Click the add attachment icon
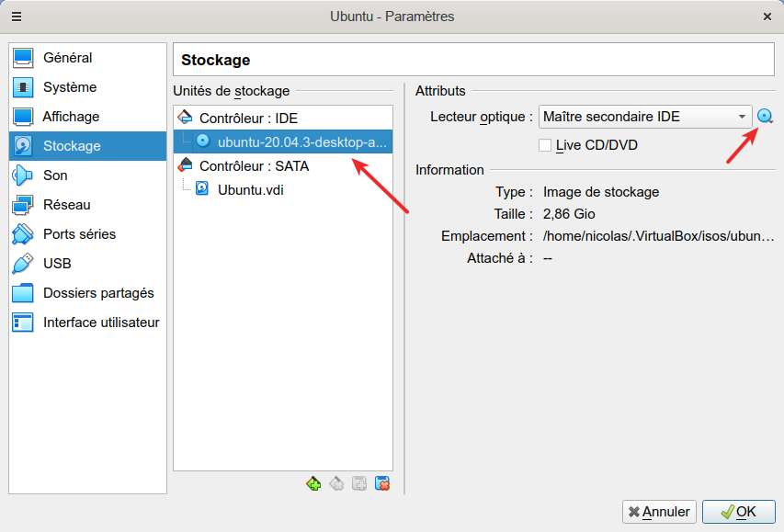The height and width of the screenshot is (532, 784). 359,484
